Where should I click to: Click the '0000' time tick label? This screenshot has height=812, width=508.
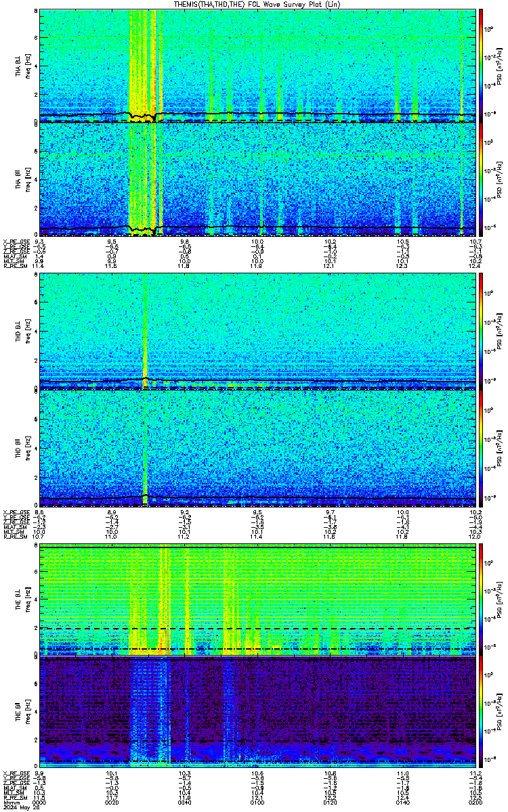pos(40,802)
